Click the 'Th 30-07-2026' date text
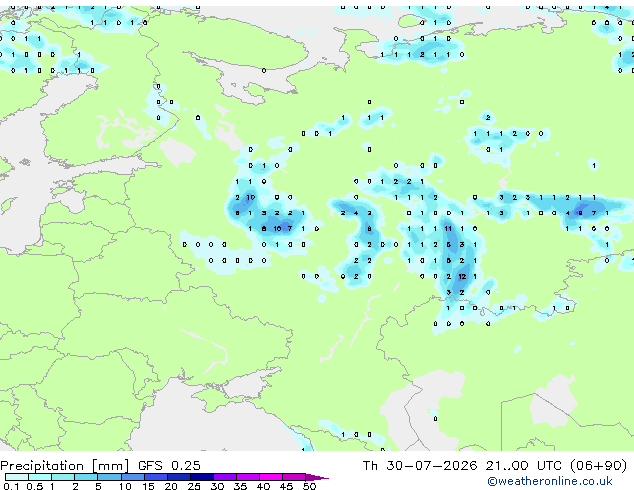 point(420,466)
